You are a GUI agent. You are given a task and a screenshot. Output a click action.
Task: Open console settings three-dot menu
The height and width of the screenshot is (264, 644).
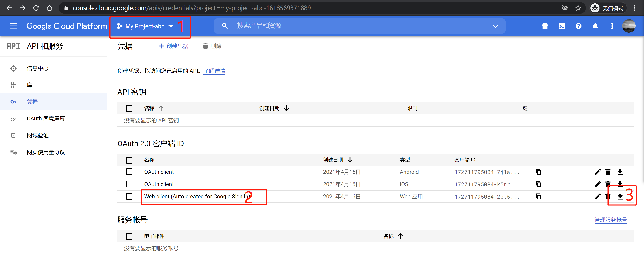point(612,26)
